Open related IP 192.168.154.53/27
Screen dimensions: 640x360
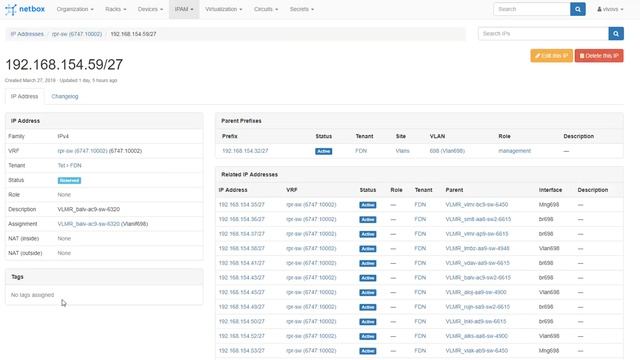[242, 351]
